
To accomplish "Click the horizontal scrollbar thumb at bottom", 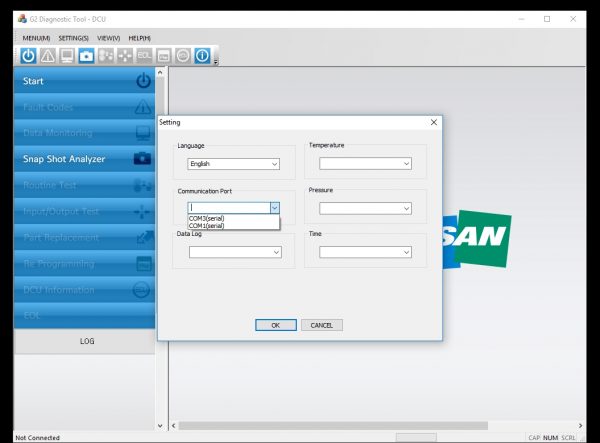I will coord(333,426).
